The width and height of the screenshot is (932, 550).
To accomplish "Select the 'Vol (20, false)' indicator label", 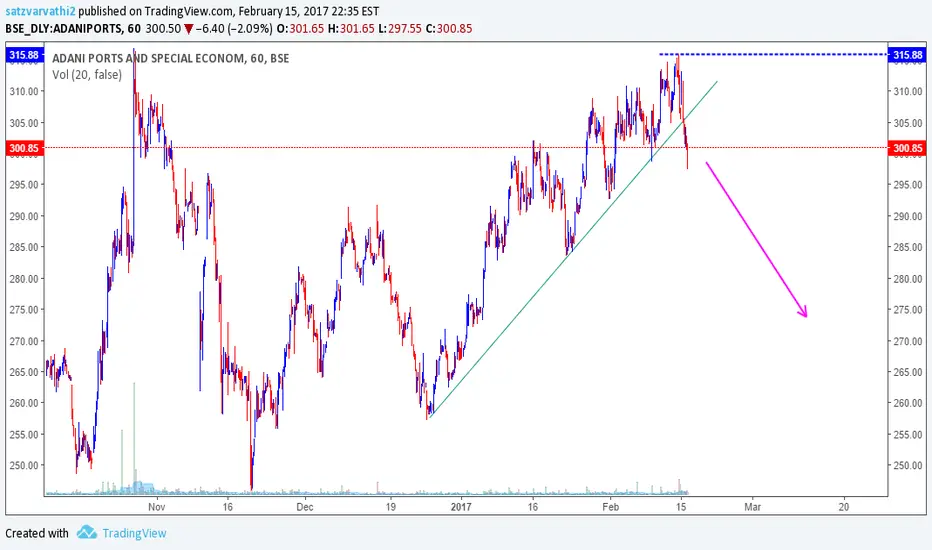I will (x=87, y=75).
